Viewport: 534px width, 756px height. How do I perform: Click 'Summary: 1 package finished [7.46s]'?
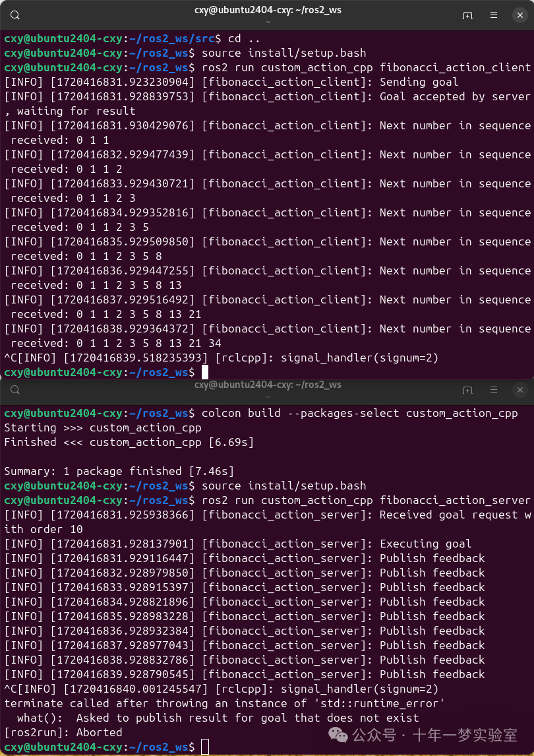(119, 471)
